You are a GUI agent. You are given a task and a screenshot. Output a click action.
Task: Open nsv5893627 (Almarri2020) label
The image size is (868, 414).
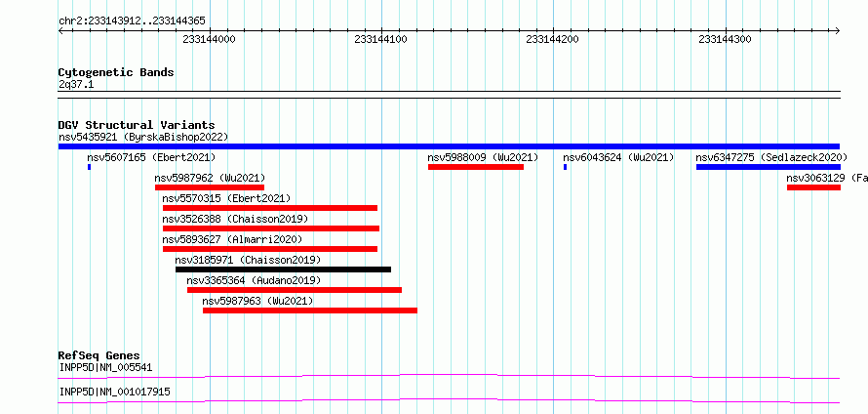[232, 239]
